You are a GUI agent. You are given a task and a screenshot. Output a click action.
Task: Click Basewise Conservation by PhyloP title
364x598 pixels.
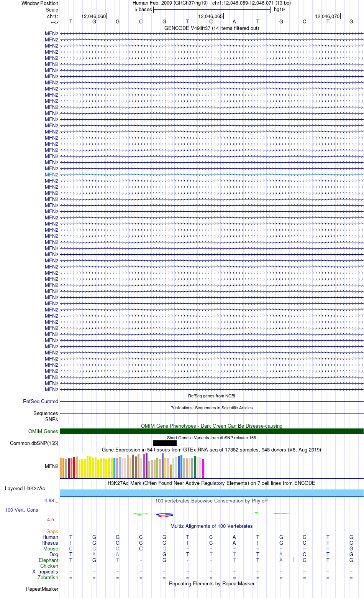point(212,501)
